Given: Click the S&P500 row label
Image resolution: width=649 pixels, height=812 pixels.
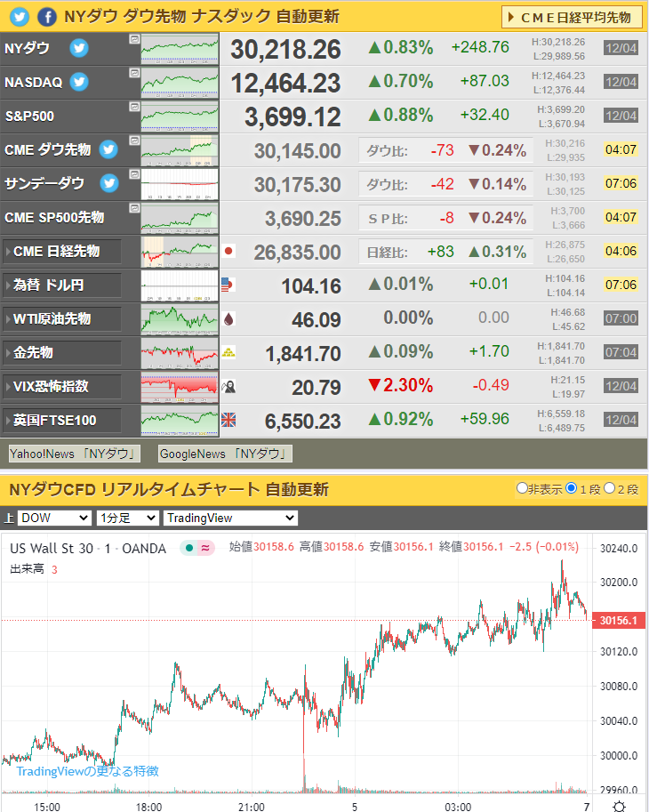Looking at the screenshot, I should pyautogui.click(x=29, y=116).
